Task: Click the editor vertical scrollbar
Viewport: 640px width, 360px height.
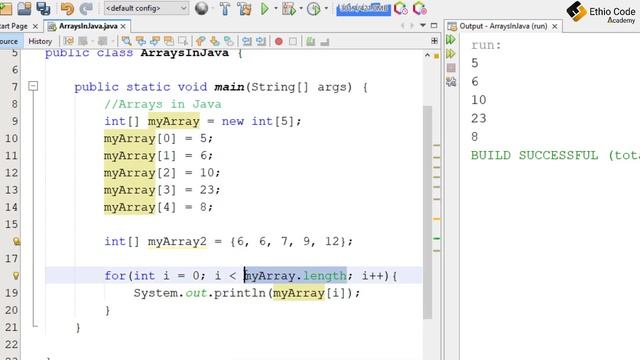Action: click(427, 212)
